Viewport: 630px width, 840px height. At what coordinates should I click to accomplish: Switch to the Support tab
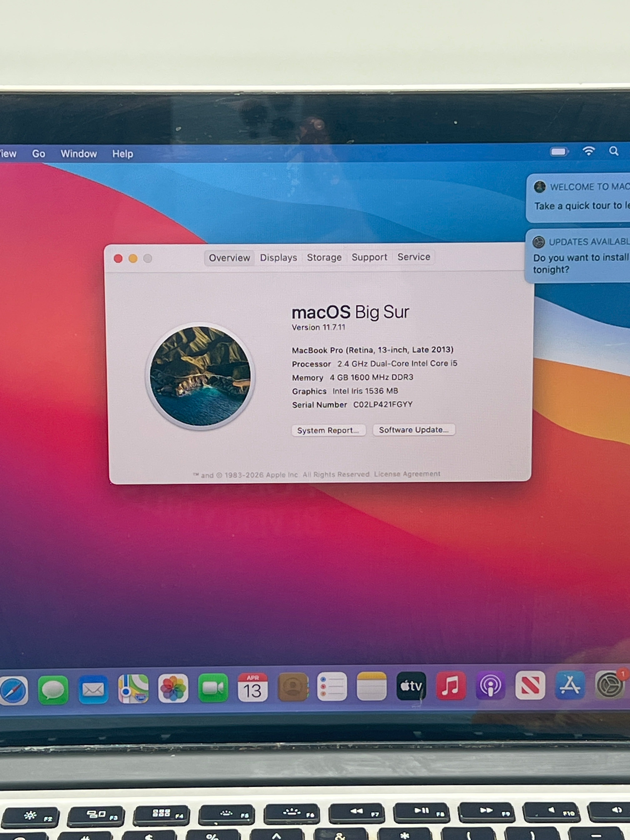click(369, 257)
